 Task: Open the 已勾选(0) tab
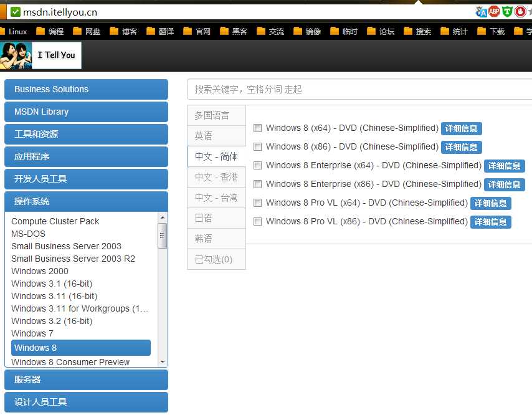pos(216,259)
